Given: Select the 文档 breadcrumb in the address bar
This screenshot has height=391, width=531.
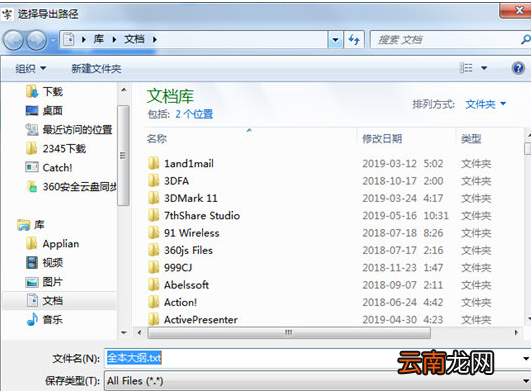Looking at the screenshot, I should [134, 39].
